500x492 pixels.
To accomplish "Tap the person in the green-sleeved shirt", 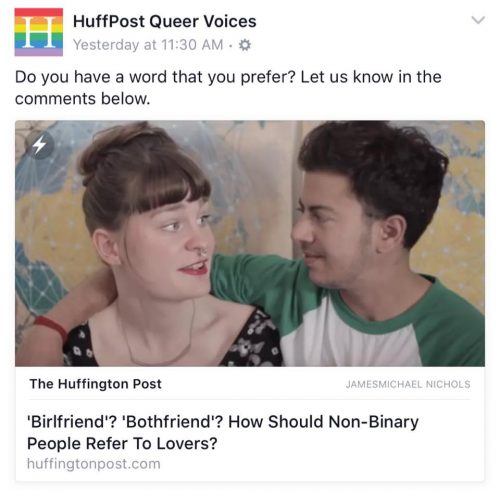I will [x=367, y=247].
